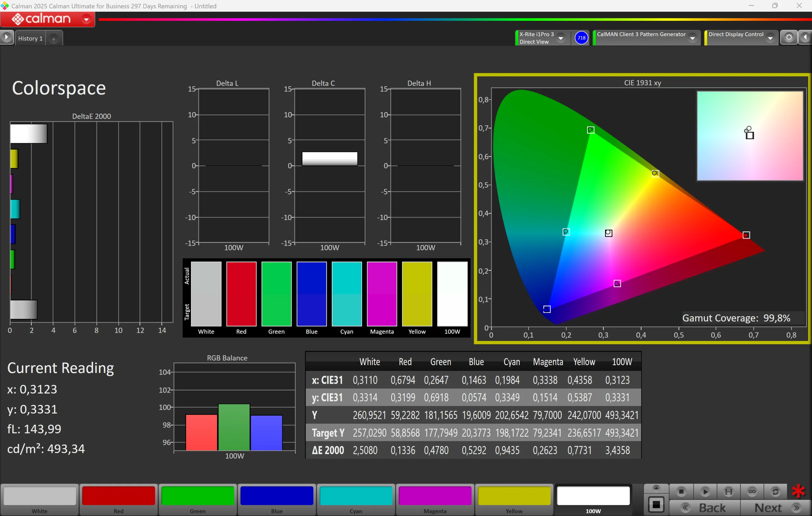Viewport: 812px width, 516px height.
Task: Add a new history tab with plus
Action: coord(54,39)
